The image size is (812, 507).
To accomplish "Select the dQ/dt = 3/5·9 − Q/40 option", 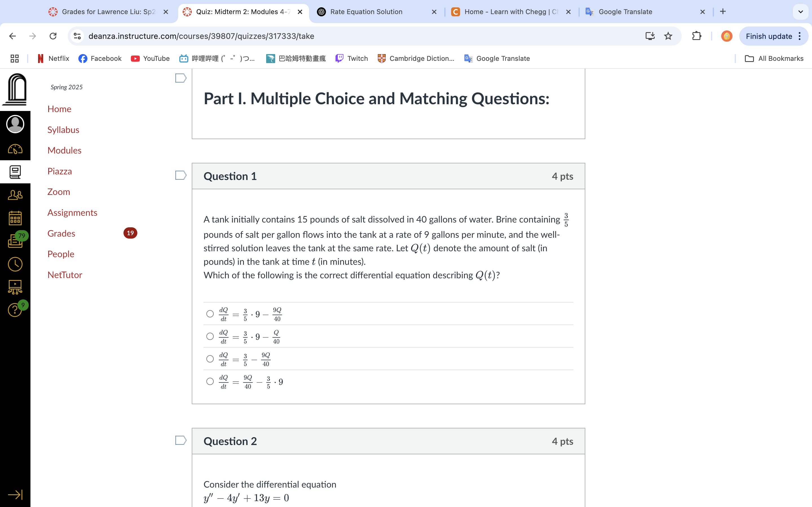I will (x=210, y=336).
